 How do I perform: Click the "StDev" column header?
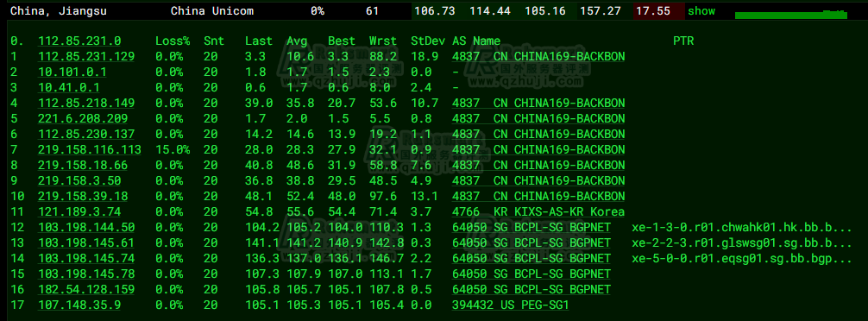pos(428,41)
